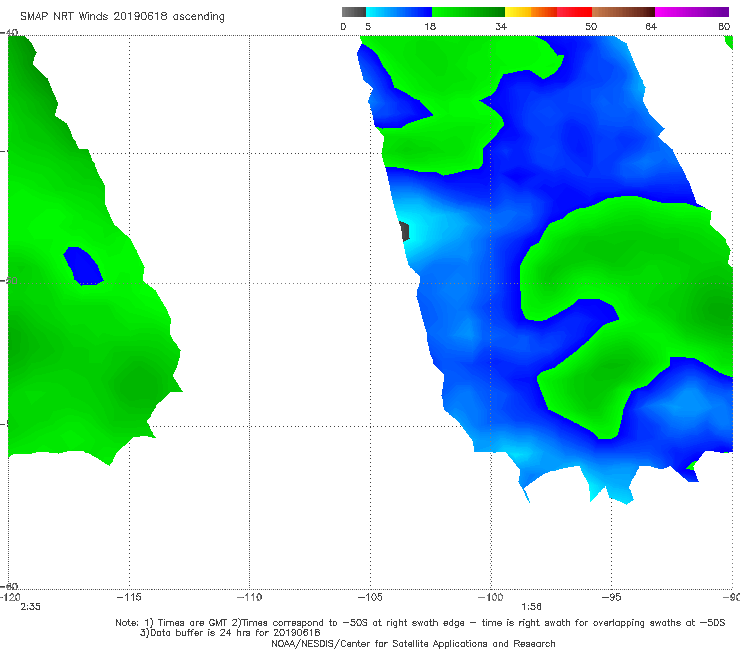740x650 pixels.
Task: Click the blue patch inside the left green swath
Action: point(84,266)
